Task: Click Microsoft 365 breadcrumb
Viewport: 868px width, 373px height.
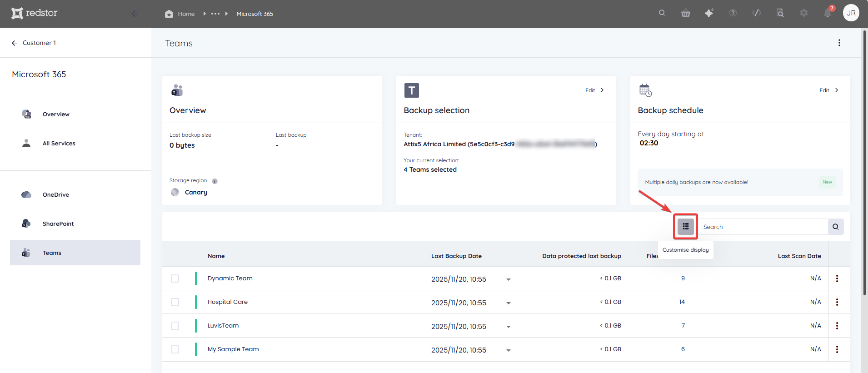Action: point(254,14)
